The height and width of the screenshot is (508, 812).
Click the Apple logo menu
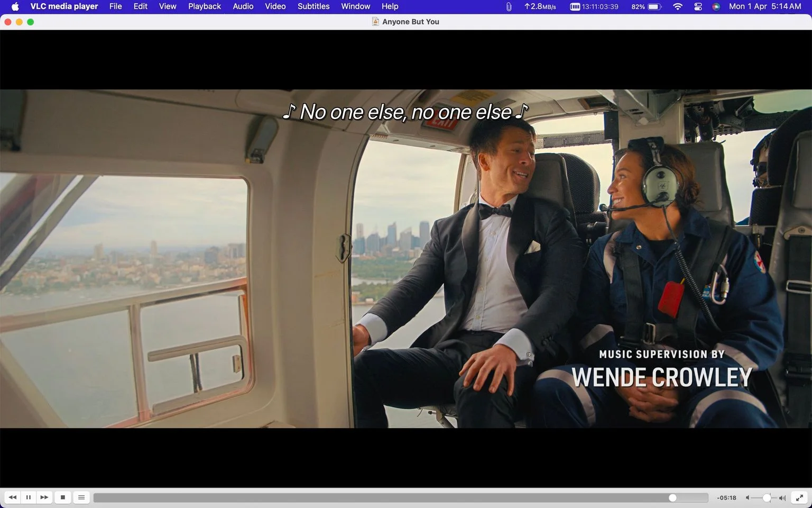[x=15, y=6]
